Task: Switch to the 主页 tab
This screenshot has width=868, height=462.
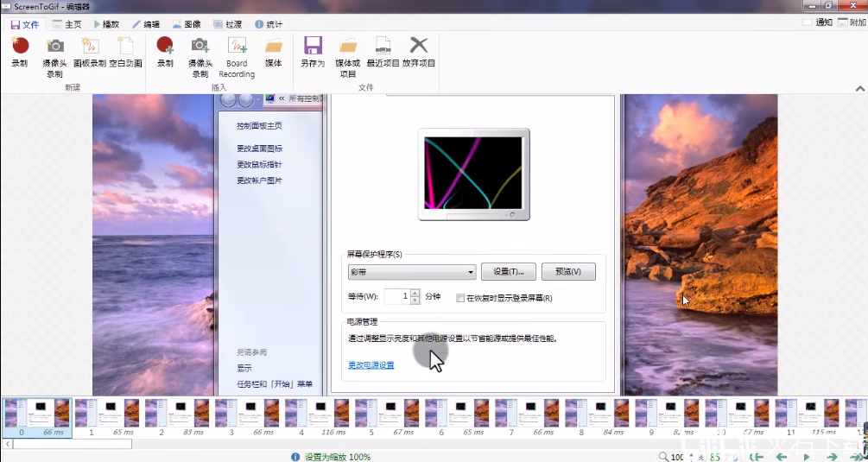Action: pos(67,24)
